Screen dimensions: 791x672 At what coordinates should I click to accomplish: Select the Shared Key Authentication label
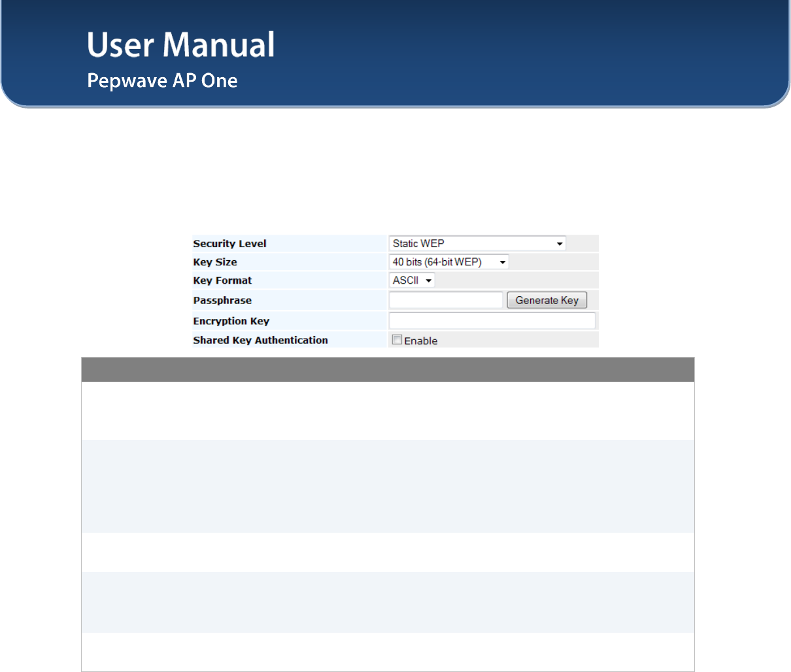point(260,340)
